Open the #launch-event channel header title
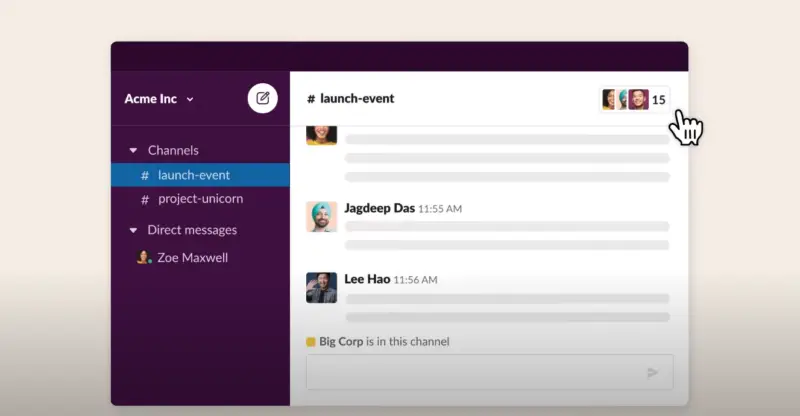 coord(350,99)
